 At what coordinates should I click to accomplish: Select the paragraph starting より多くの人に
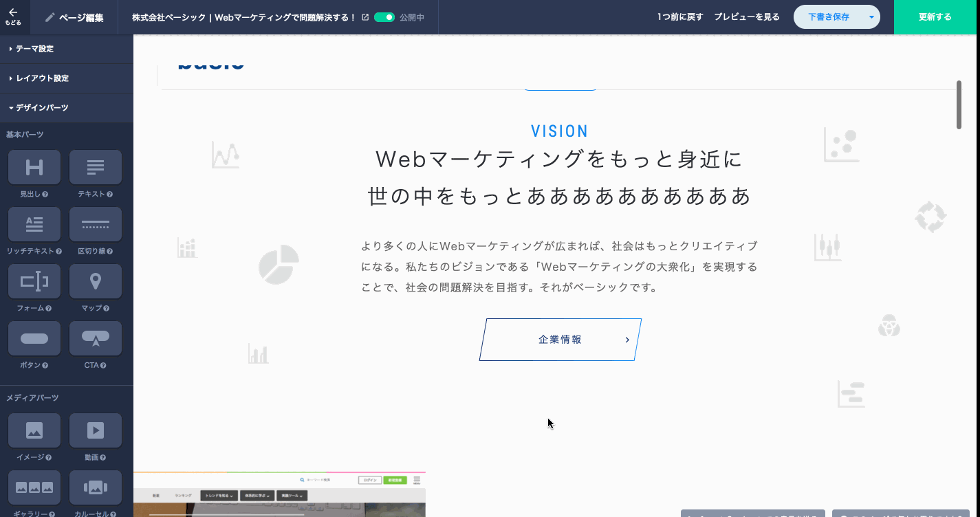560,267
